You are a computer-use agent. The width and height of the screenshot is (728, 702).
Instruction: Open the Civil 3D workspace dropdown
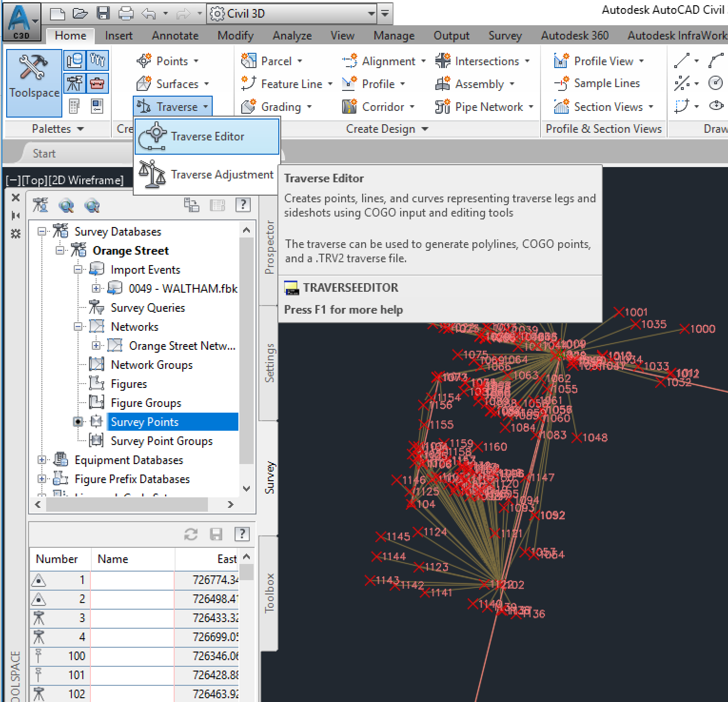pos(371,14)
